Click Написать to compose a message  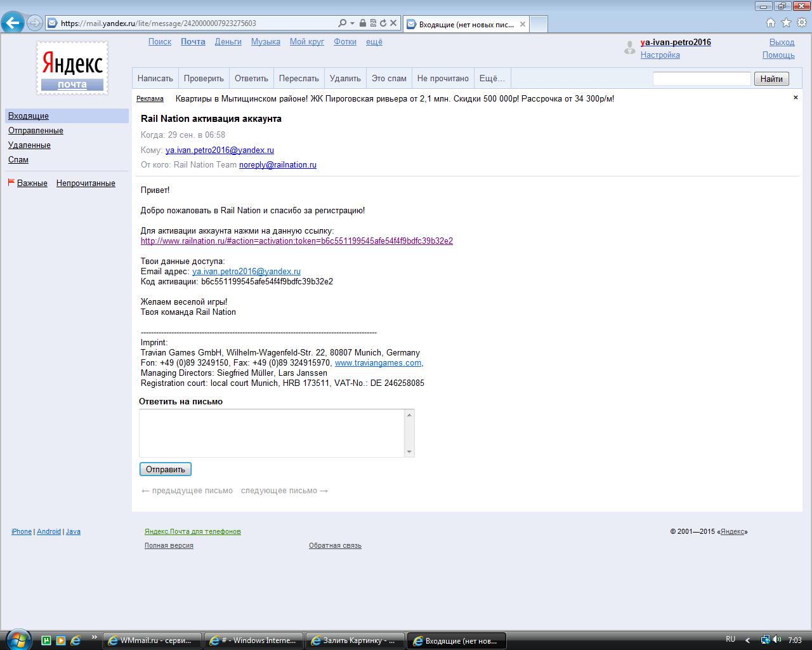(155, 79)
